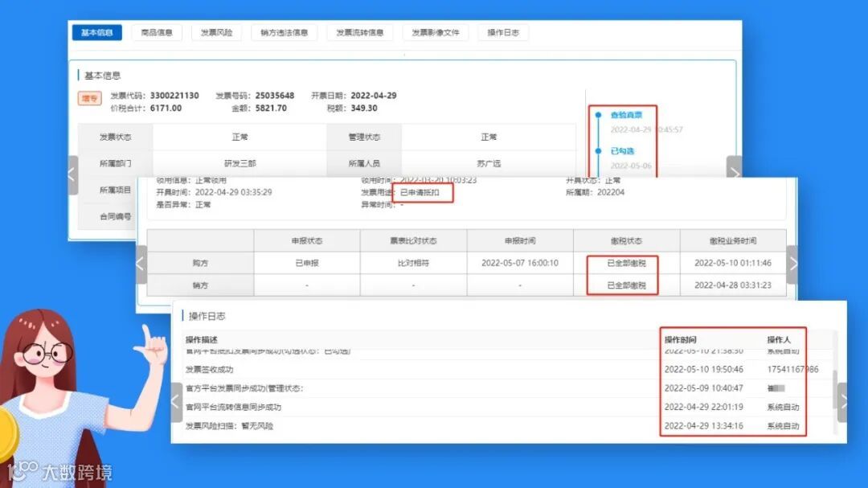The image size is (868, 488).
Task: Click the 比对相符 cell
Action: tap(414, 263)
